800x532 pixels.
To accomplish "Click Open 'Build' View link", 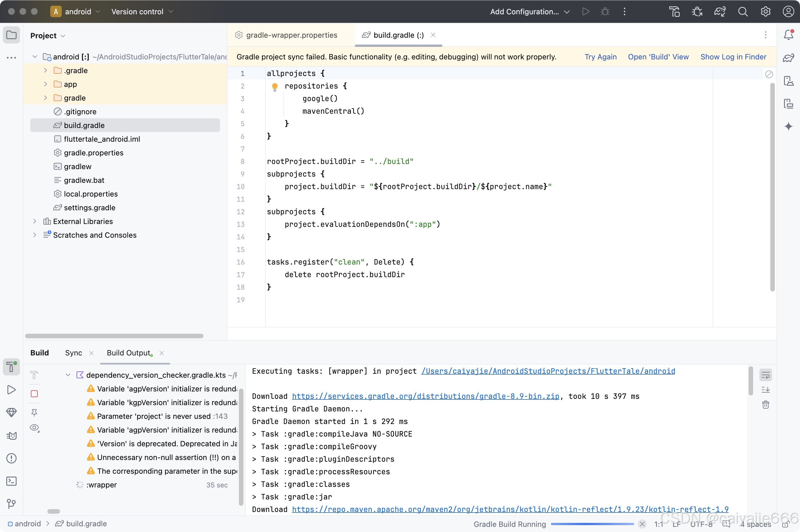I will (x=658, y=57).
